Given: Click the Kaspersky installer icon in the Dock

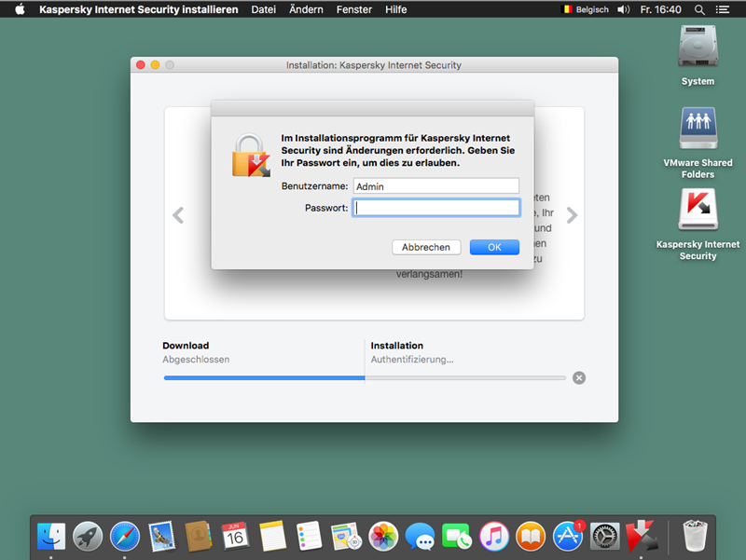Looking at the screenshot, I should (x=642, y=536).
